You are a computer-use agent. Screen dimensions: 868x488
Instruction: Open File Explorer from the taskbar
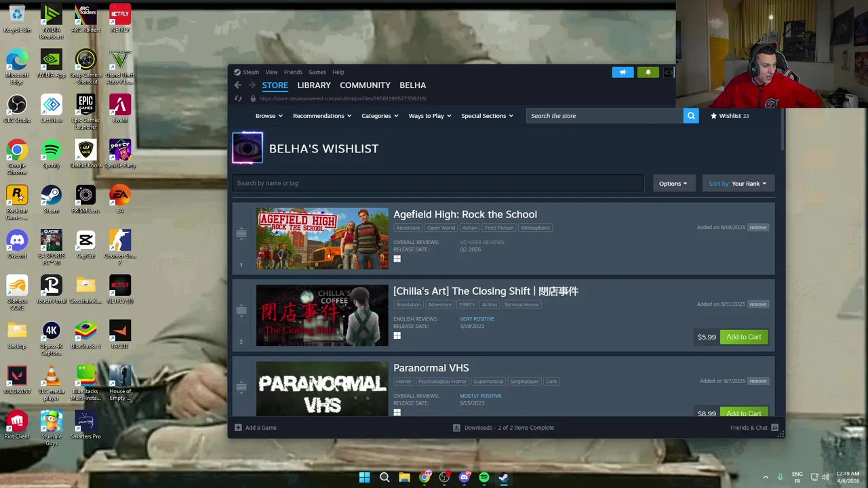[404, 477]
